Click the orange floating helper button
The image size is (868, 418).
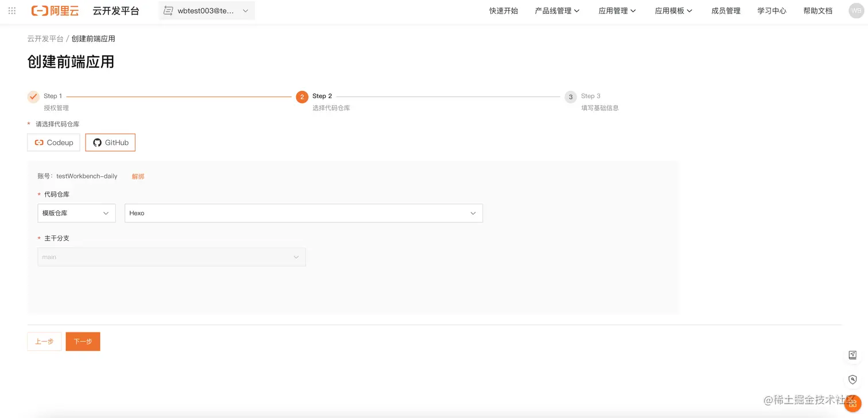pos(852,403)
